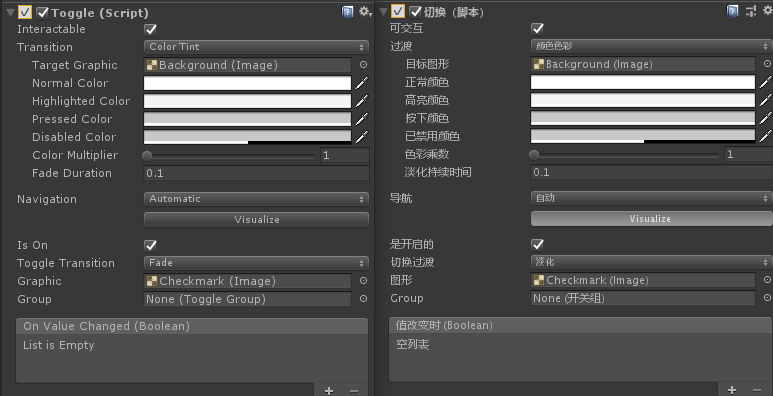Open the Highlighted Color swatch
Screen dimensions: 773x396
tap(247, 101)
